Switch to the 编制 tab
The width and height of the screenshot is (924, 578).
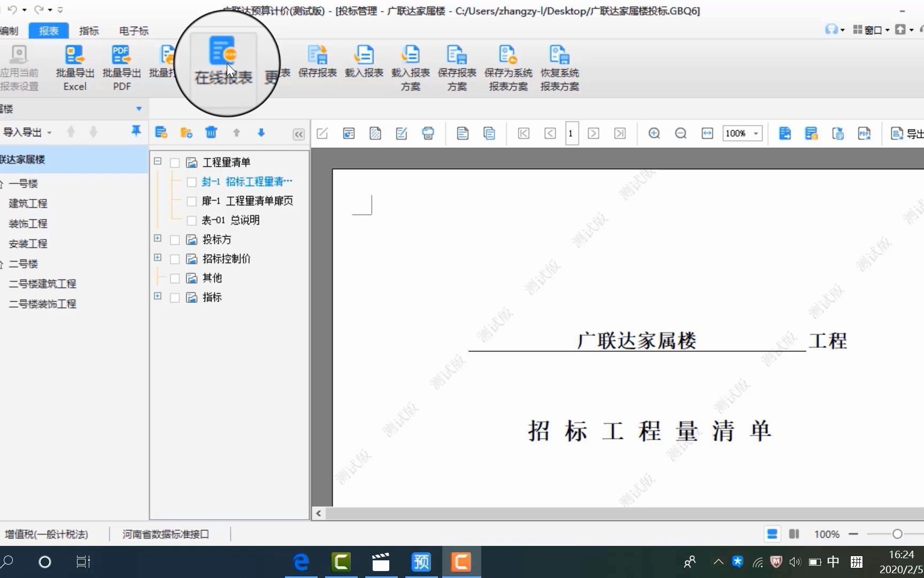(x=9, y=31)
